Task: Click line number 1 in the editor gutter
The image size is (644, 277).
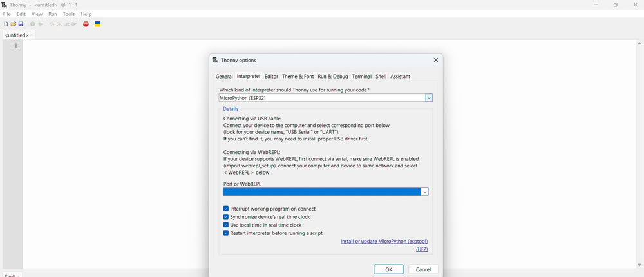Action: click(15, 46)
